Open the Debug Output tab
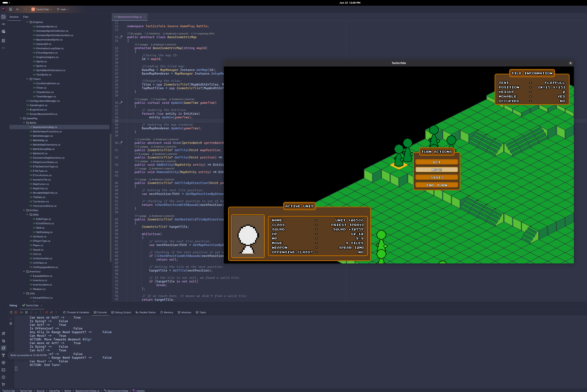The height and width of the screenshot is (392, 587). point(121,313)
